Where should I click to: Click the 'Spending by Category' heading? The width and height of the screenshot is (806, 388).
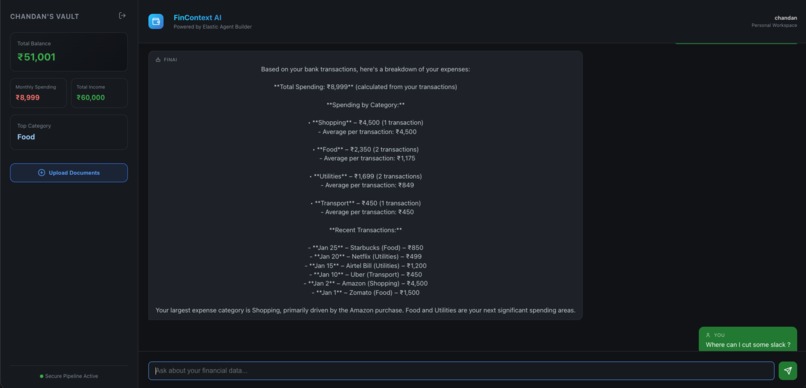pyautogui.click(x=365, y=105)
